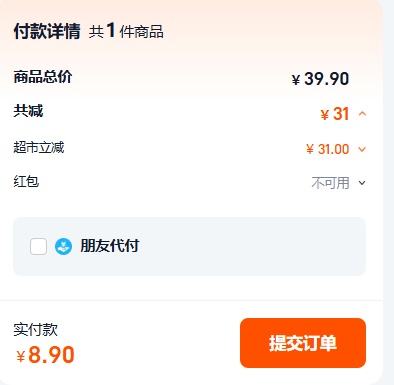Click the yen symbol before 8.90
Viewport: 394px width, 385px height.
click(x=21, y=356)
